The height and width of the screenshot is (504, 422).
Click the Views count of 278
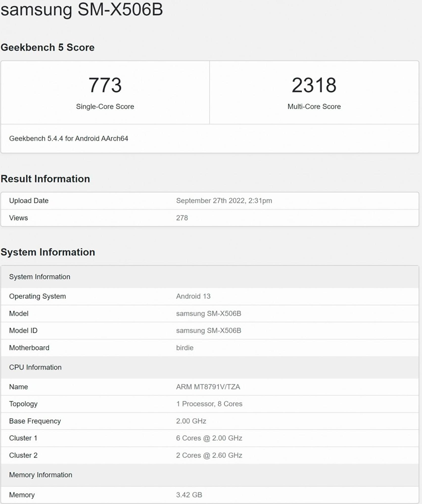click(181, 218)
